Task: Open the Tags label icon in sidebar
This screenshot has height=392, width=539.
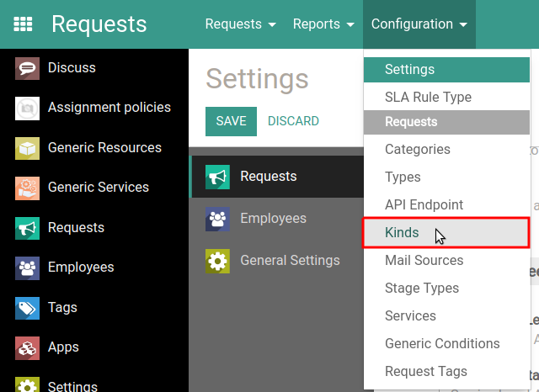Action: pyautogui.click(x=27, y=308)
